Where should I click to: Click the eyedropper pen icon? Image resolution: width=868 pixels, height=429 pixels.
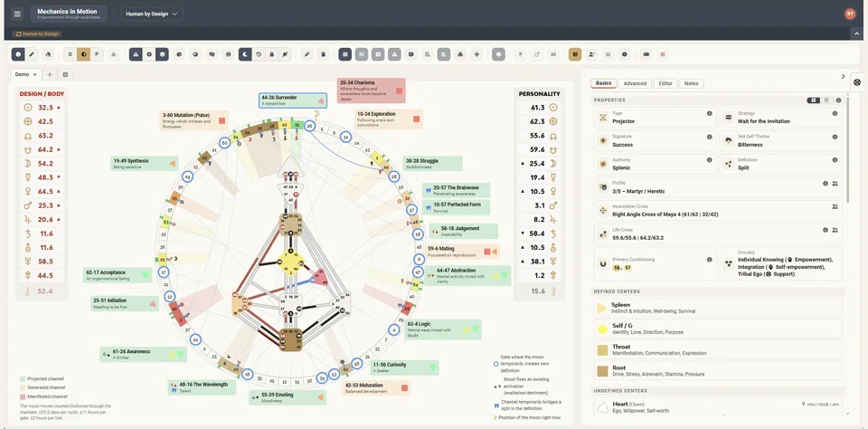tap(307, 54)
